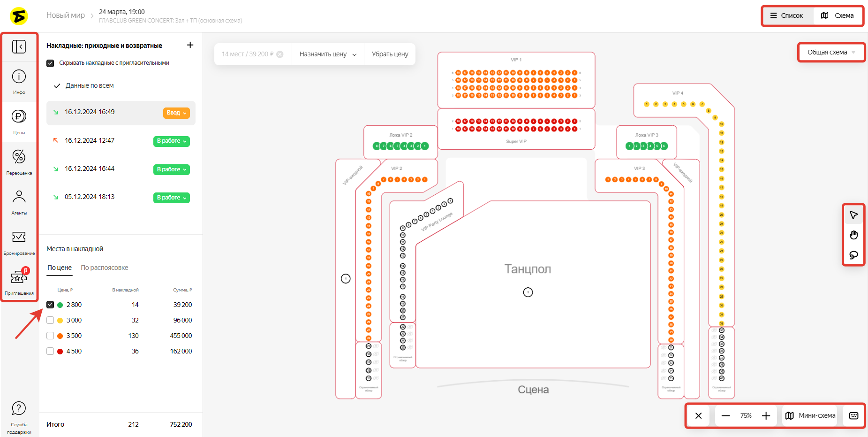Open the Цены section
This screenshot has height=437, width=868.
(x=19, y=122)
